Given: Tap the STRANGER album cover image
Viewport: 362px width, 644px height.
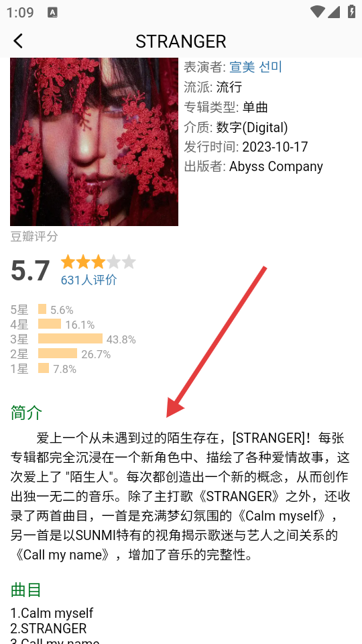Looking at the screenshot, I should (x=94, y=142).
